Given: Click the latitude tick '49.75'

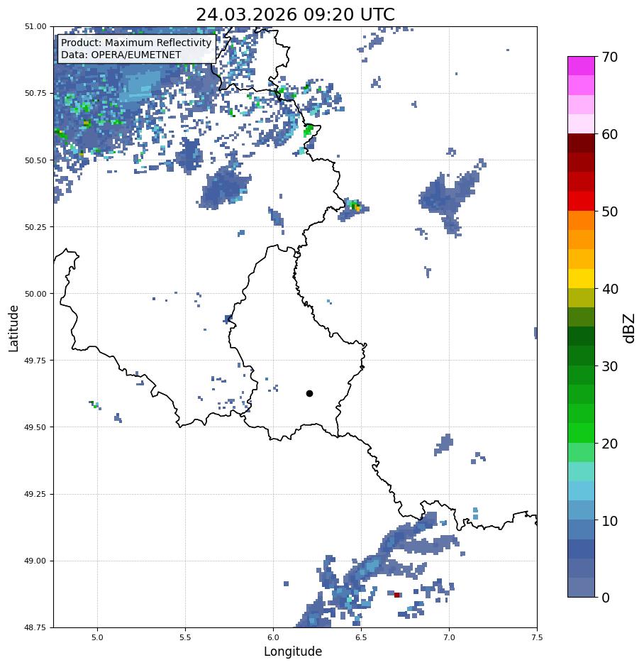Looking at the screenshot, I should coord(35,360).
